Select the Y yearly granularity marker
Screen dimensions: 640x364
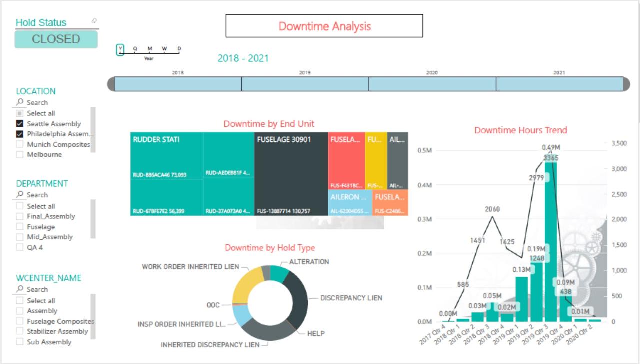tap(120, 48)
